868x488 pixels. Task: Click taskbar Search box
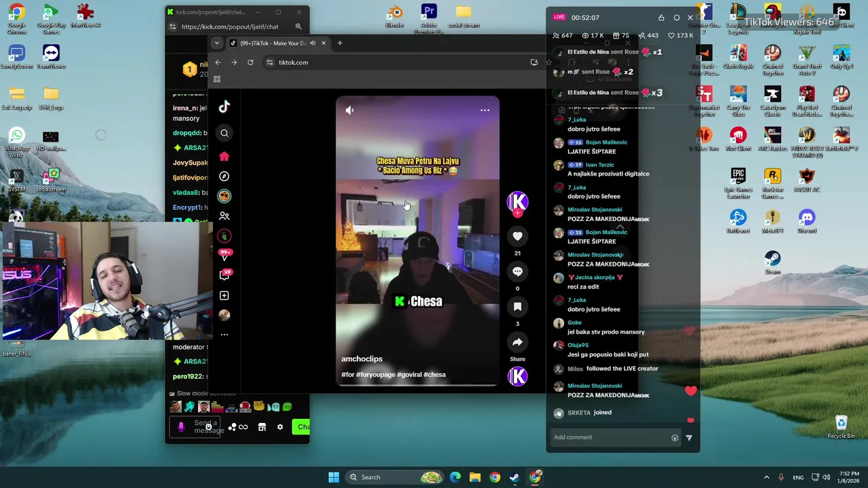[x=395, y=477]
